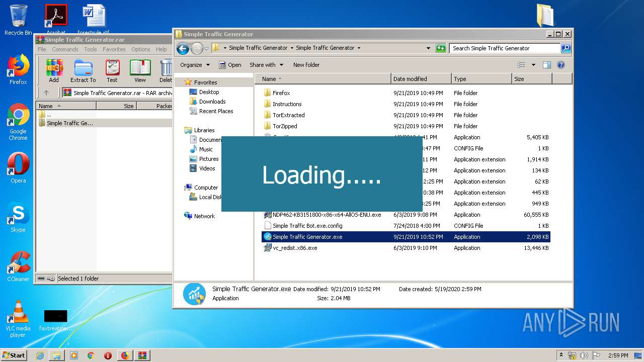Select Firefox desktop shortcut
Screen dimensions: 644x362
point(18,69)
